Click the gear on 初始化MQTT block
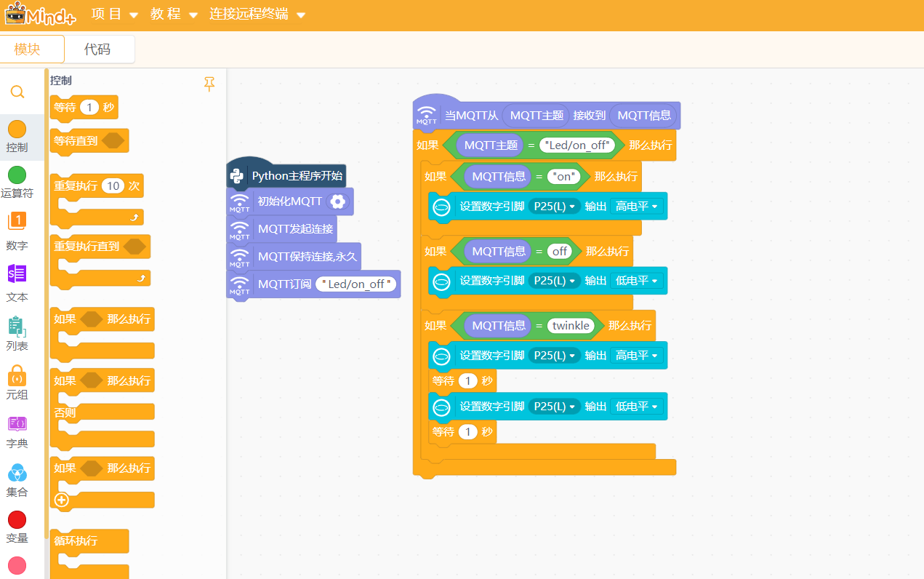 [337, 201]
